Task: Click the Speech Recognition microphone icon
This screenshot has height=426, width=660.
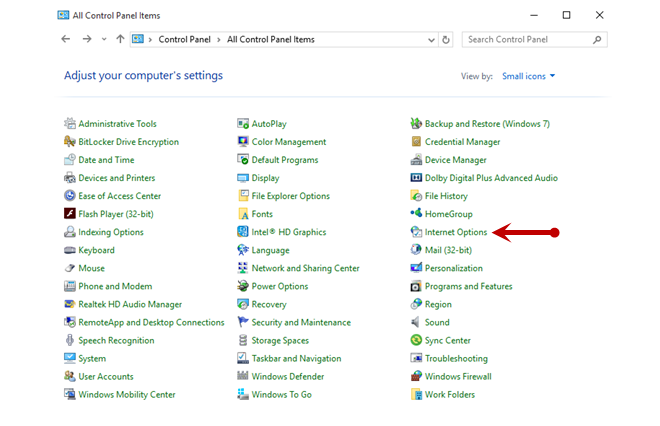Action: (70, 340)
